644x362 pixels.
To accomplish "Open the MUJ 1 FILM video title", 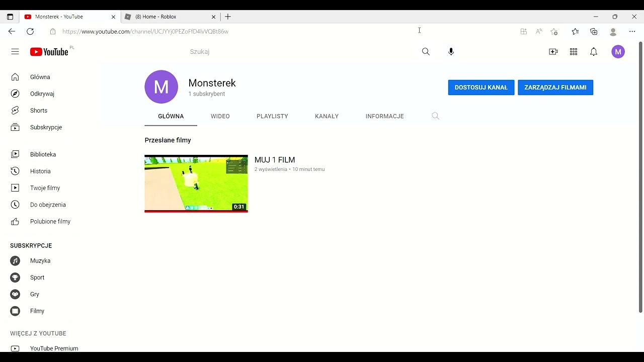I will point(275,160).
